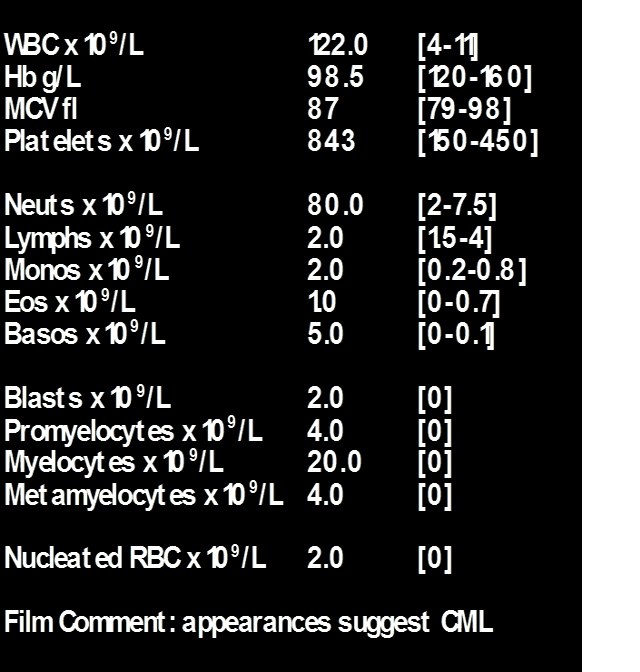Click the Blasts row label
This screenshot has width=640, height=672.
tap(88, 399)
